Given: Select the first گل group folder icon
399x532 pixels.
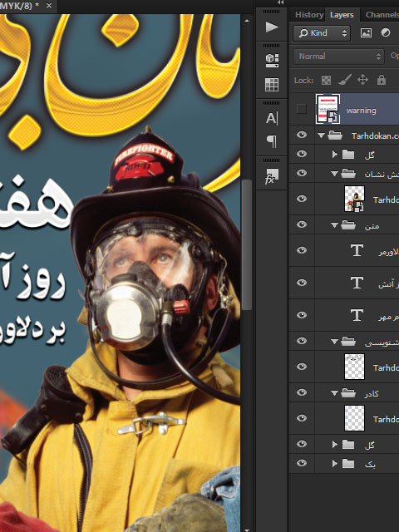Looking at the screenshot, I should tap(348, 155).
